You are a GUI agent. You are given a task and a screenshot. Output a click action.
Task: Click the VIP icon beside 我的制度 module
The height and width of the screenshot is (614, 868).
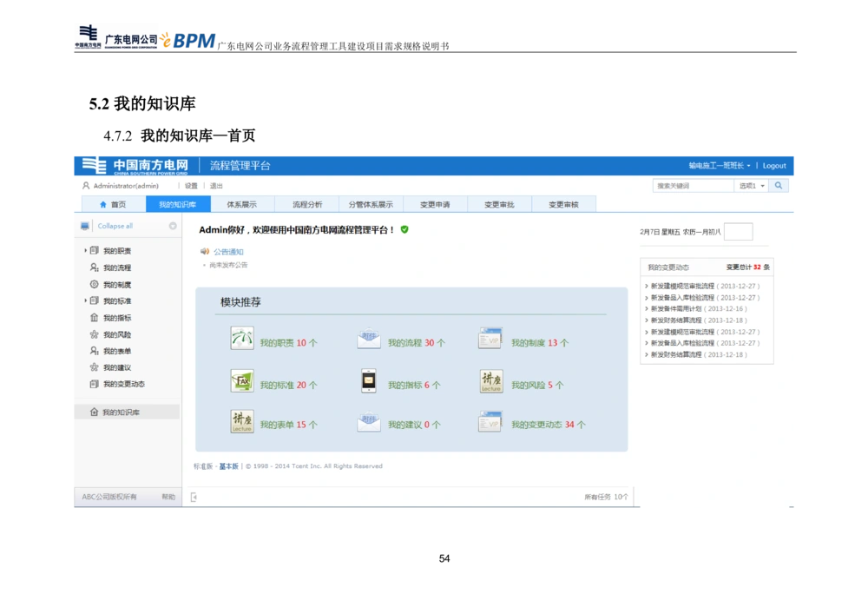click(x=490, y=339)
